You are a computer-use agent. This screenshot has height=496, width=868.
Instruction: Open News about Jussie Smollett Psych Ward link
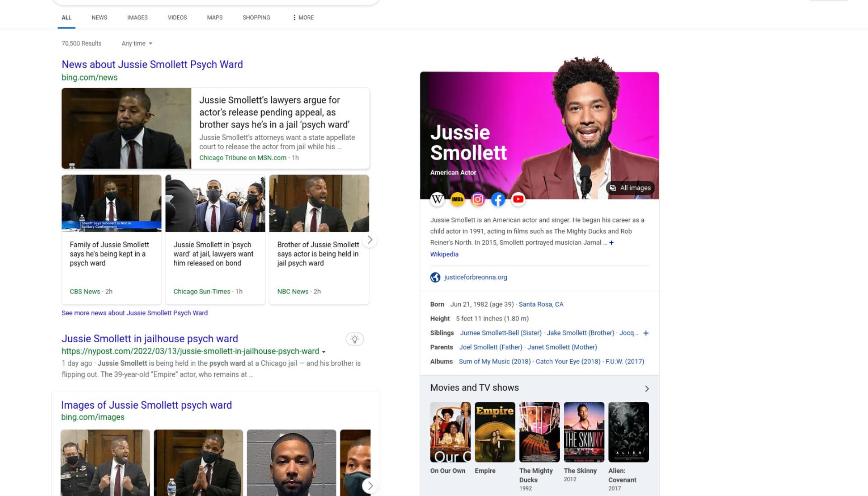click(152, 65)
